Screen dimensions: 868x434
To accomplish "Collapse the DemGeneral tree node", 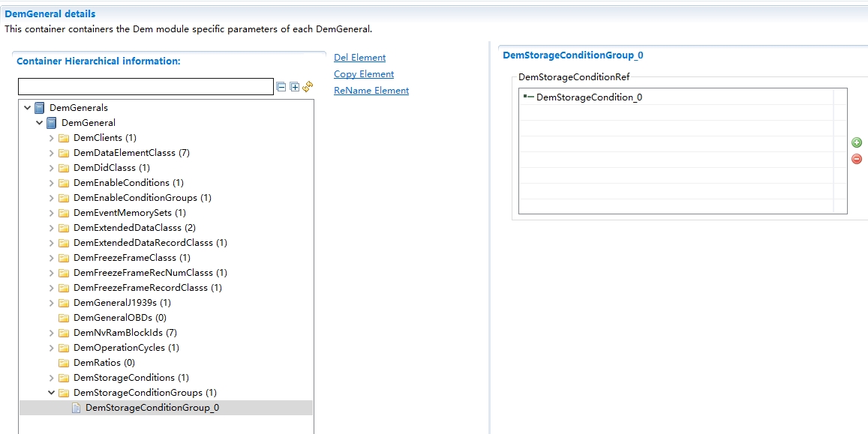I will [39, 122].
